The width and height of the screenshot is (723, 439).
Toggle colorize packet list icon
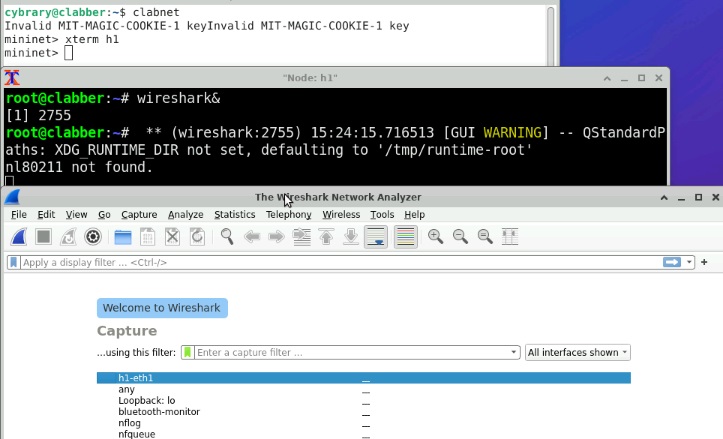[405, 237]
